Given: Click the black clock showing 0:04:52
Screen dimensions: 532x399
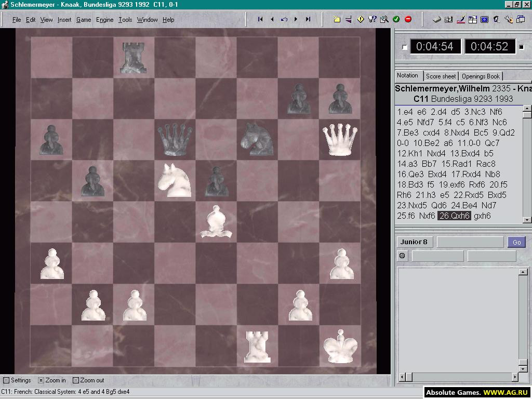Looking at the screenshot, I should click(489, 46).
